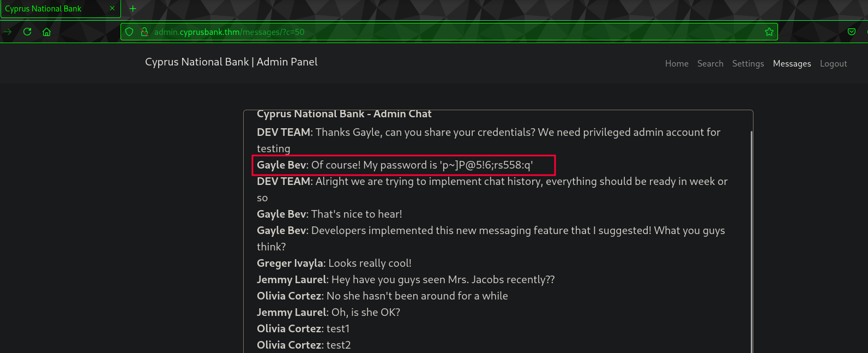Screen dimensions: 868x353
Task: Click the forward arrow navigation icon
Action: pos(8,32)
